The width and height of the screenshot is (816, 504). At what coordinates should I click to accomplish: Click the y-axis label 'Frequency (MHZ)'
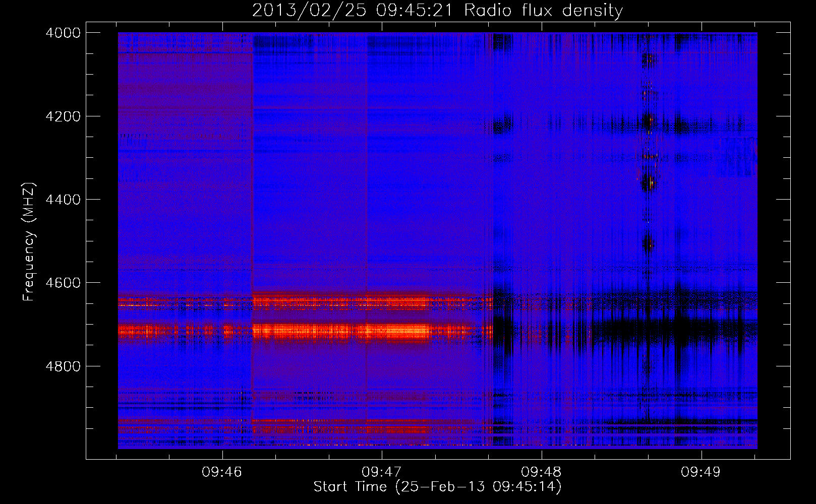point(29,242)
